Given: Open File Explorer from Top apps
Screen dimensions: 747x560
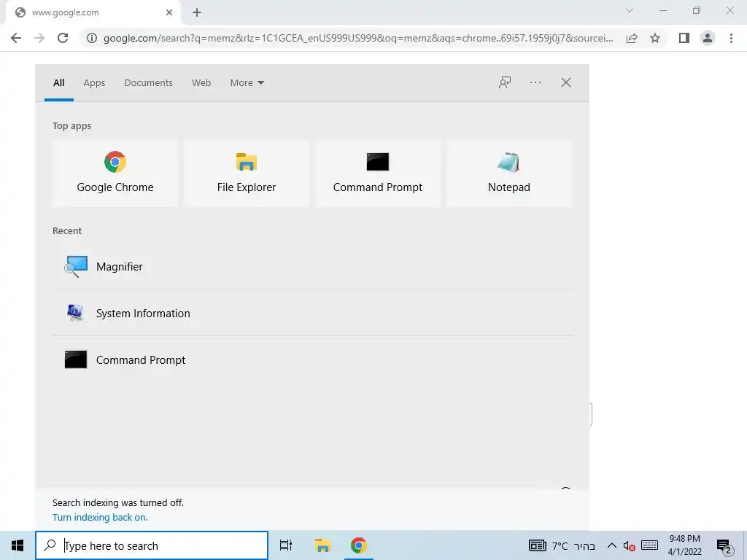Looking at the screenshot, I should (x=247, y=174).
